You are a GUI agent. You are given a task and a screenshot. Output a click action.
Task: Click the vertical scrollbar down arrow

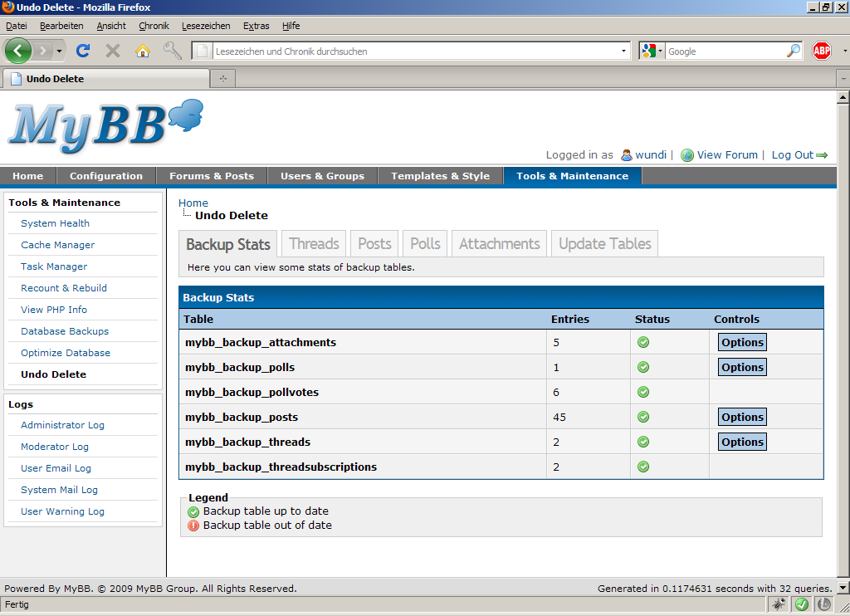[843, 587]
